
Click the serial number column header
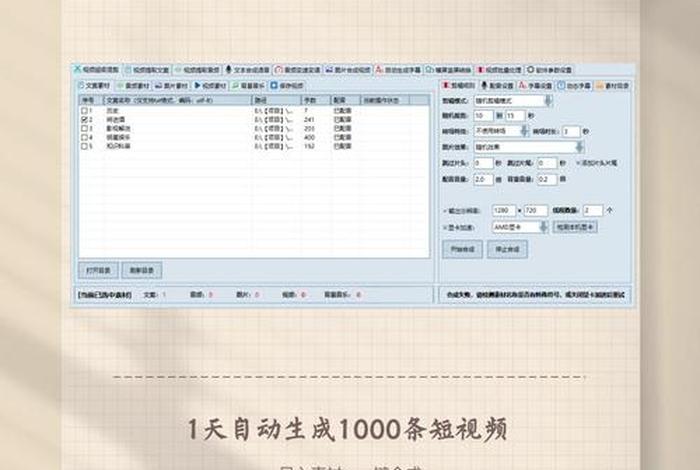pyautogui.click(x=91, y=100)
